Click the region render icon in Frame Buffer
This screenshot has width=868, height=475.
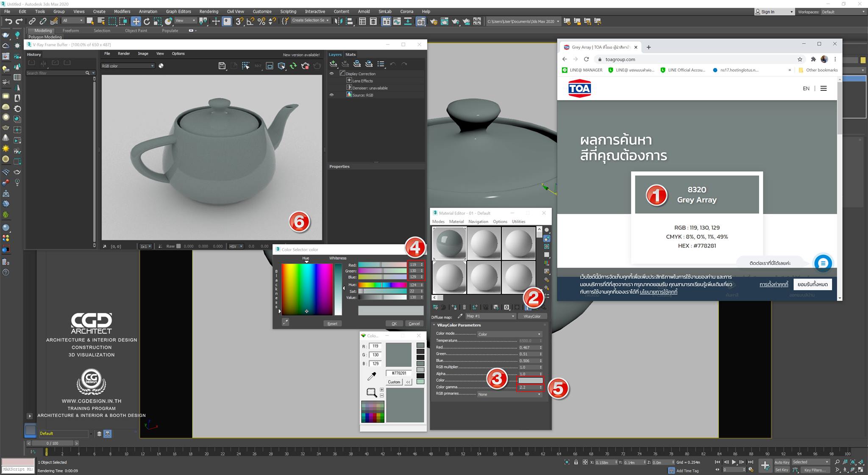[x=270, y=66]
